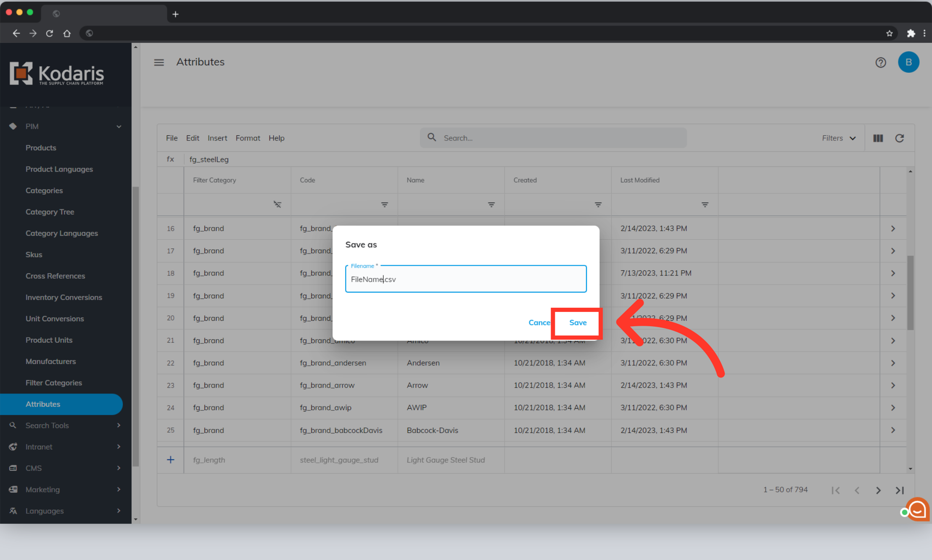The image size is (932, 560).
Task: Open the Code column filter
Action: click(x=384, y=204)
